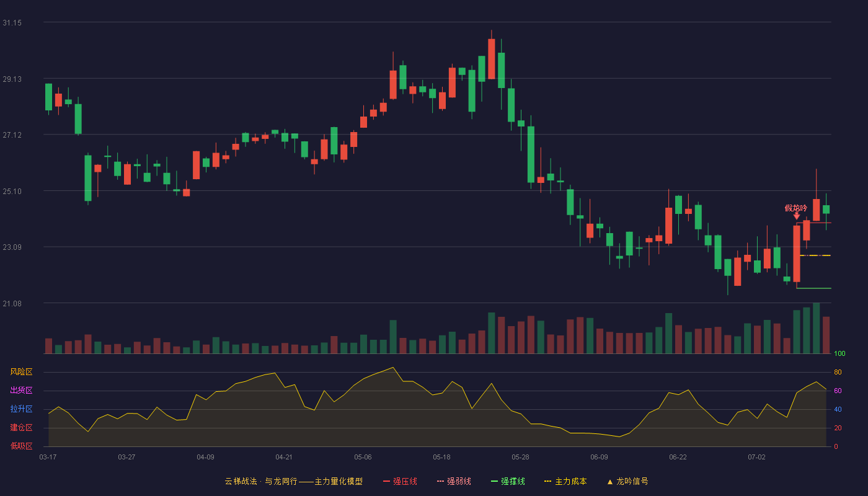Click the orange 80 indicator scale value
Screen dimensions: 868x496
point(838,372)
